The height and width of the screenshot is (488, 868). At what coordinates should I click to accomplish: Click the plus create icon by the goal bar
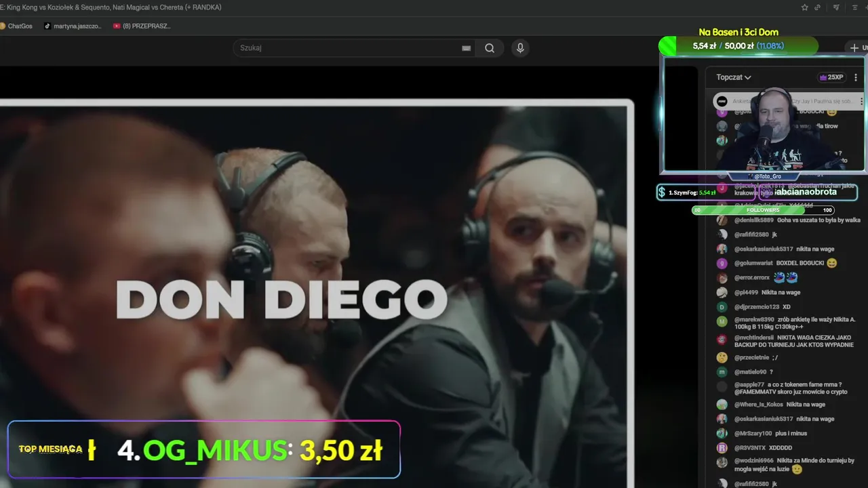[x=854, y=47]
